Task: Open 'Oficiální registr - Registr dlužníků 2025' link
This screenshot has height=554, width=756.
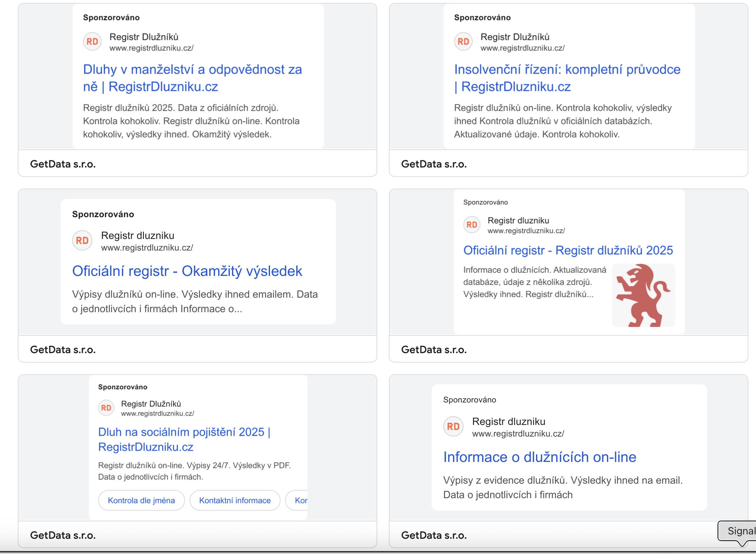Action: pyautogui.click(x=568, y=250)
